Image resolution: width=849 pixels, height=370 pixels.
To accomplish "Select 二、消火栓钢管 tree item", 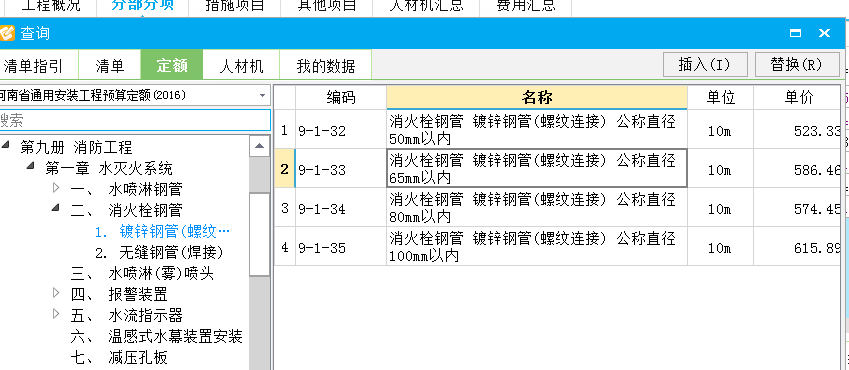I will pos(126,210).
